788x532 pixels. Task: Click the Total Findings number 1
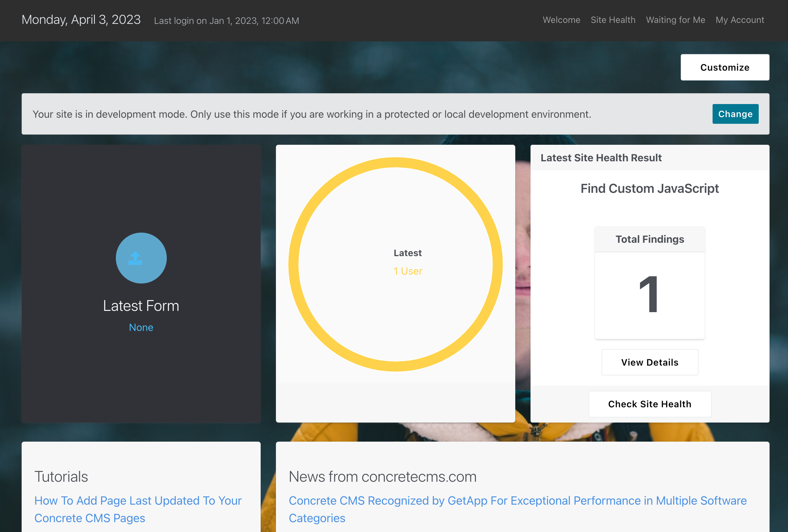[x=649, y=294]
